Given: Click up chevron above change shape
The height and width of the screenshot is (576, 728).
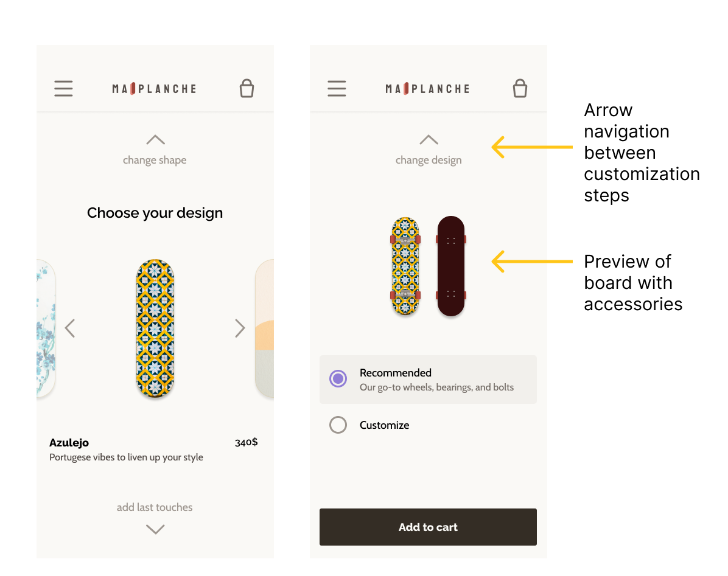Looking at the screenshot, I should pos(155,140).
